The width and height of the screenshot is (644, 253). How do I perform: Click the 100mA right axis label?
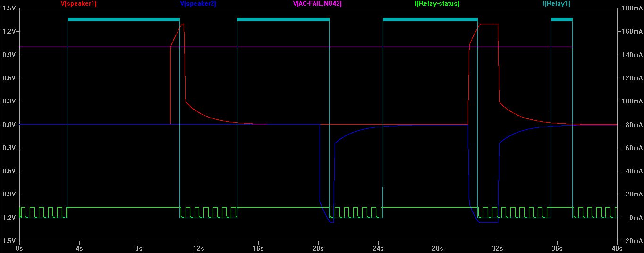click(632, 101)
